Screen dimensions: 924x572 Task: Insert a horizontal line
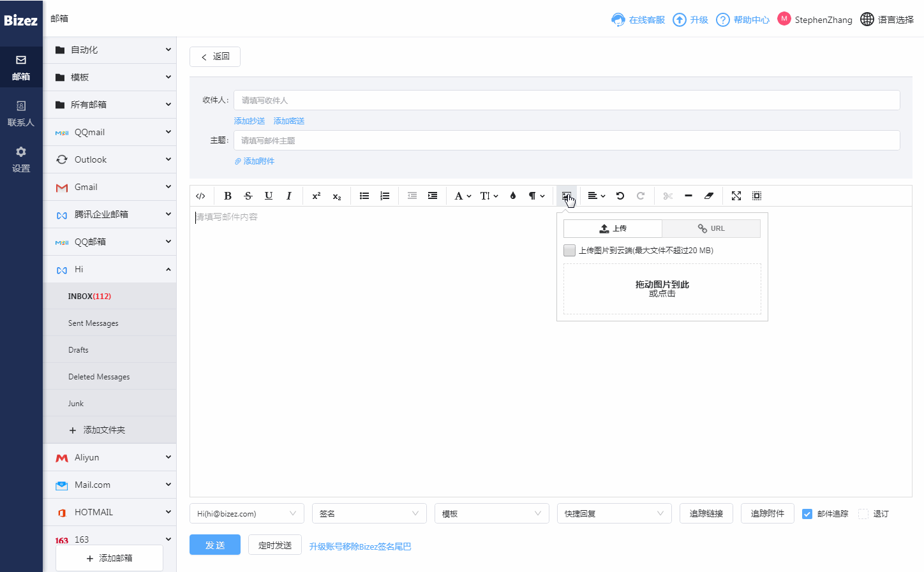(689, 196)
